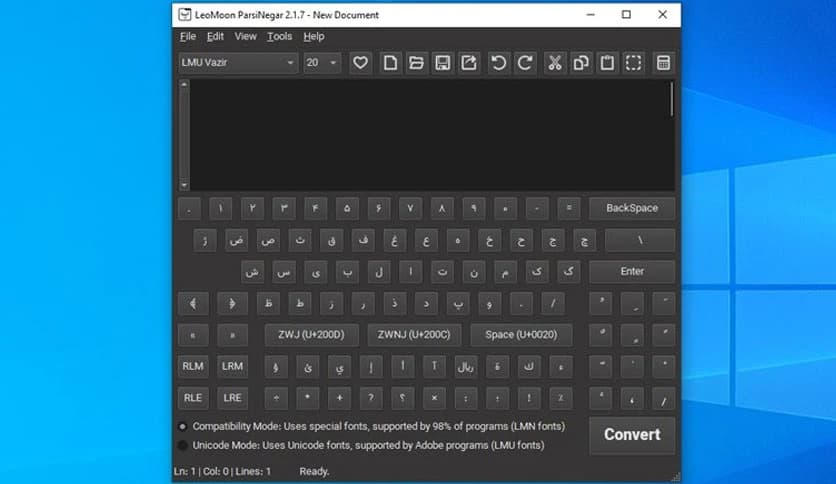The height and width of the screenshot is (484, 836).
Task: Click the Convert button
Action: tap(632, 435)
